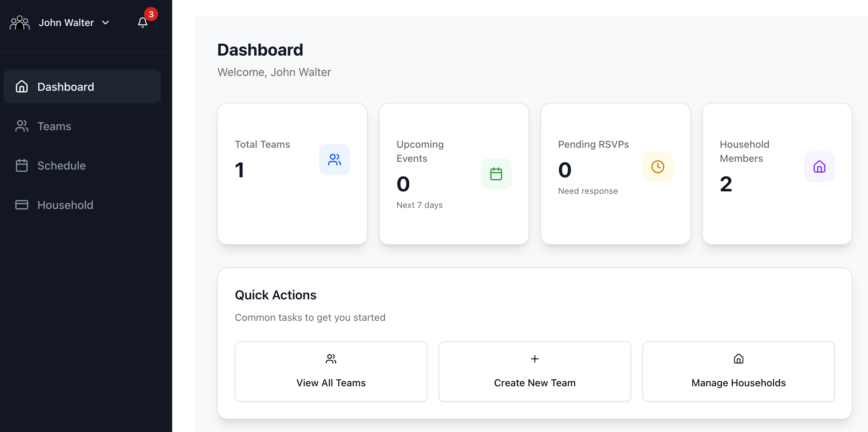This screenshot has height=432, width=868.
Task: Open Manage Households quick action
Action: [738, 371]
